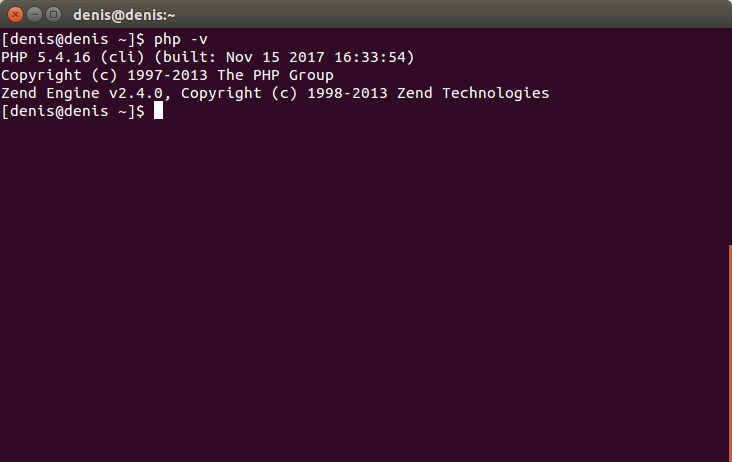Click the white block cursor at prompt
This screenshot has height=462, width=732.
[158, 111]
